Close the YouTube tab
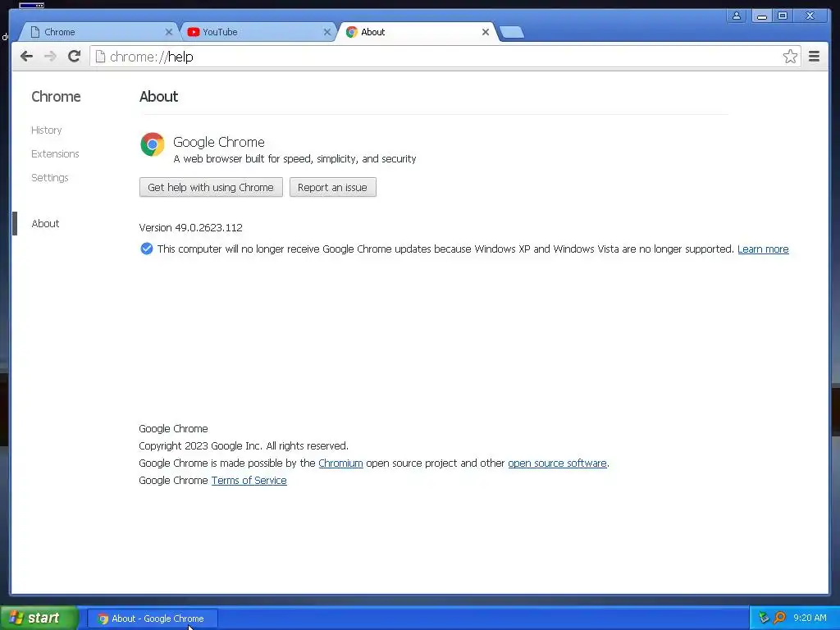 (x=326, y=32)
